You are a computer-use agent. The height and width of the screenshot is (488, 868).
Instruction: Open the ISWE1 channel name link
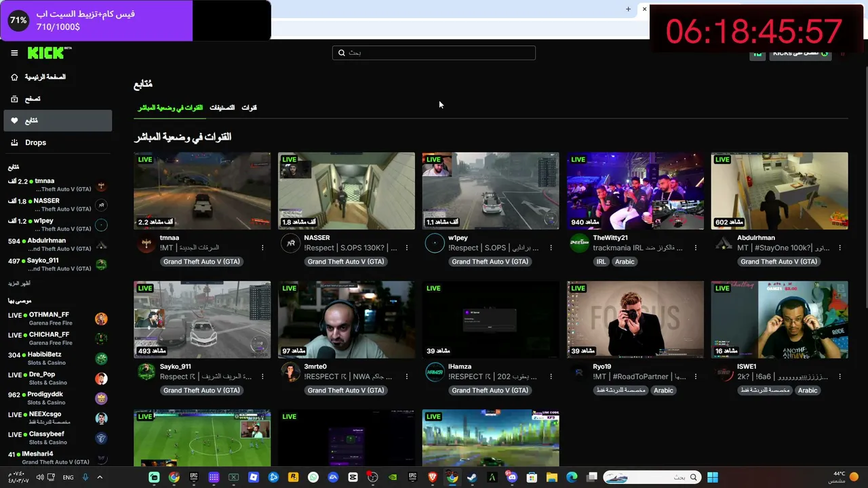coord(747,367)
